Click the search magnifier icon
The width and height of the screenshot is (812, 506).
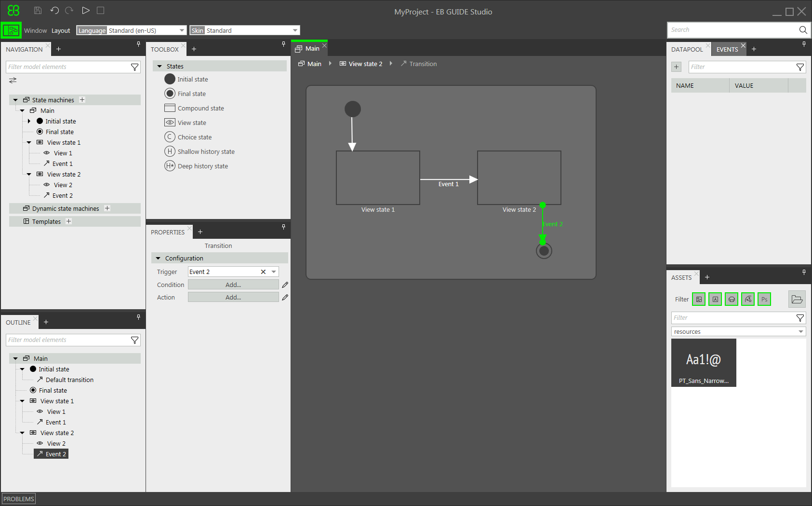[803, 30]
